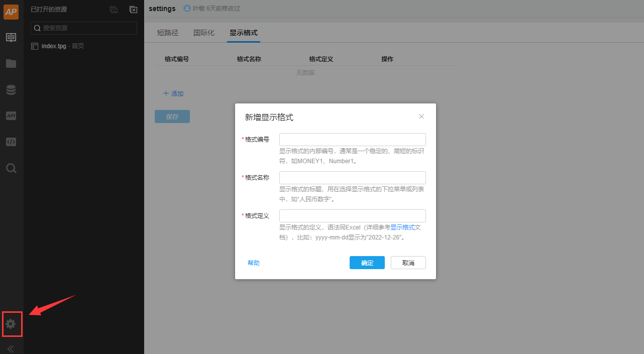Switch to the 短路径 tab

click(167, 32)
